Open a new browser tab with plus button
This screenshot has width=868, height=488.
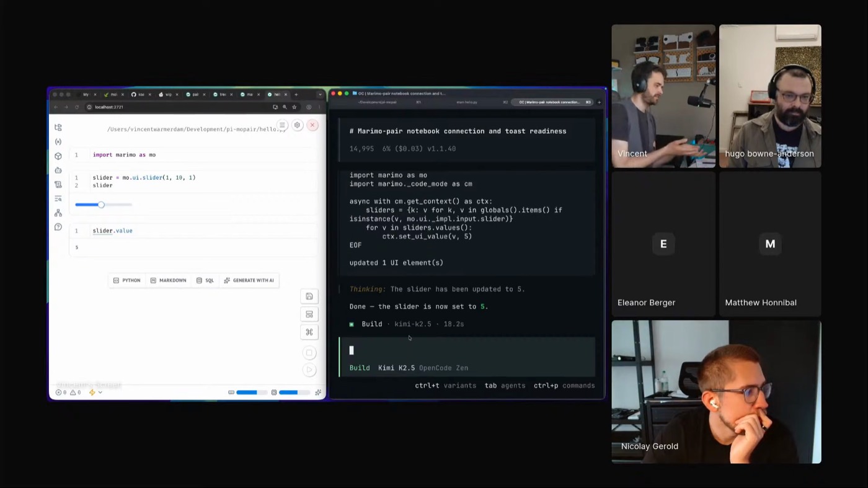pos(296,94)
